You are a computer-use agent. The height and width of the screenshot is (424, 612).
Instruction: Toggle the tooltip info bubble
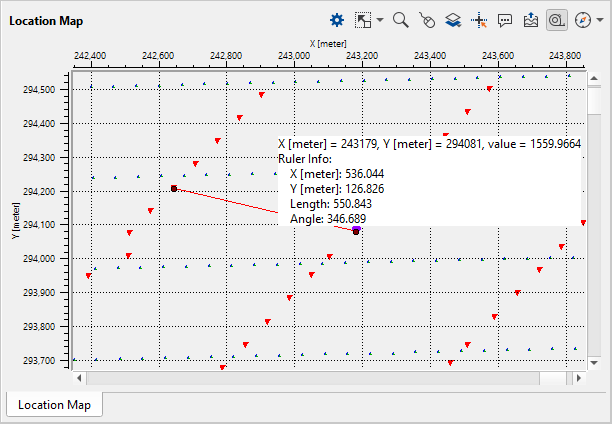[x=504, y=20]
